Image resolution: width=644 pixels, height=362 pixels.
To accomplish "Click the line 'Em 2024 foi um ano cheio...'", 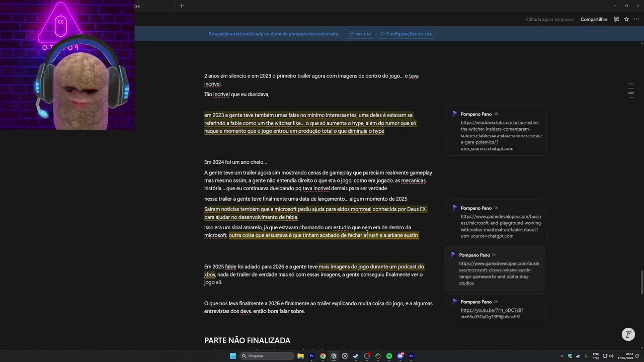I will (x=235, y=162).
